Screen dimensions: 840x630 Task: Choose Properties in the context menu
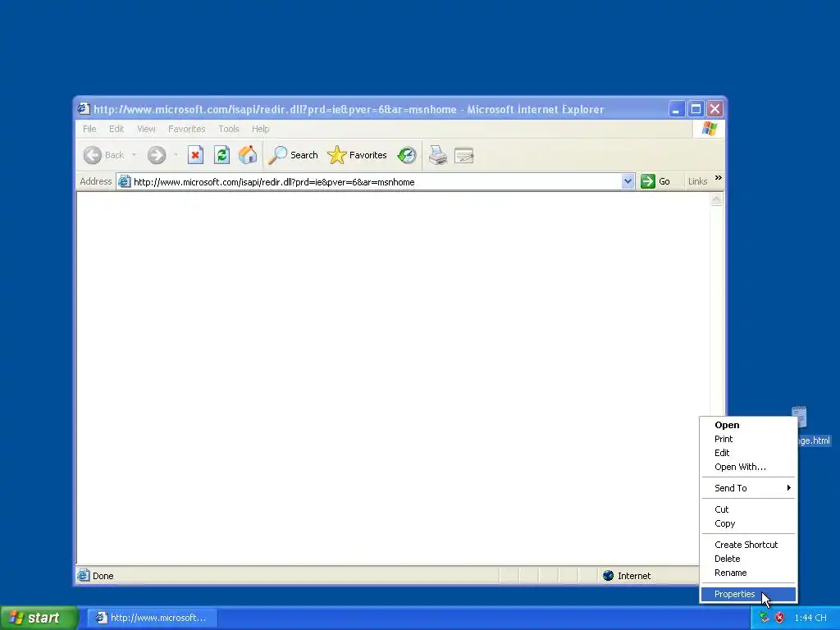[x=748, y=594]
